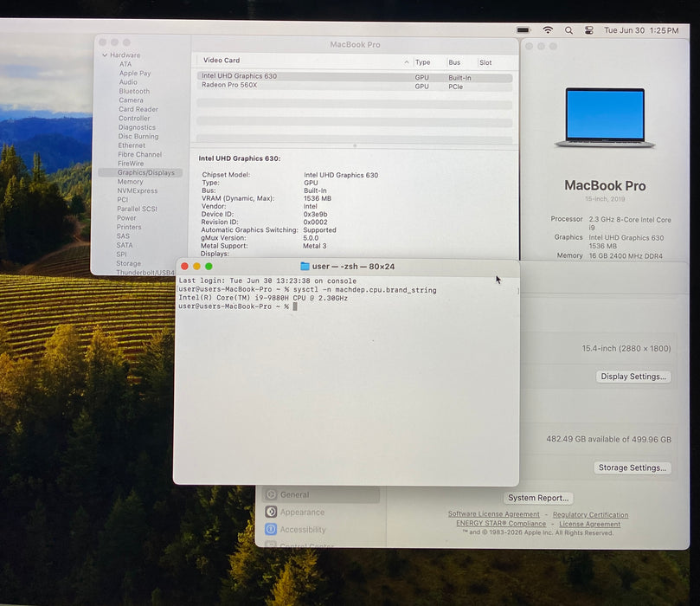Sort by the Bus column header
Image resolution: width=700 pixels, height=606 pixels.
coord(454,62)
